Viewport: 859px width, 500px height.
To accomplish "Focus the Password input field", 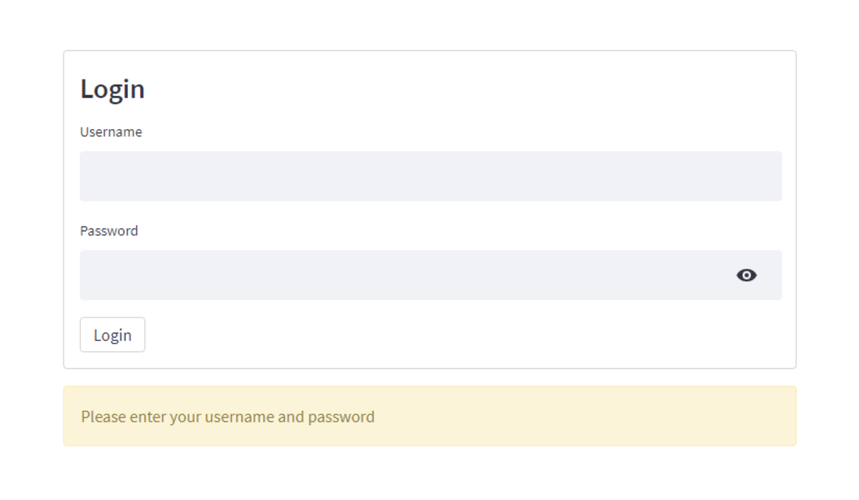I will (x=400, y=275).
